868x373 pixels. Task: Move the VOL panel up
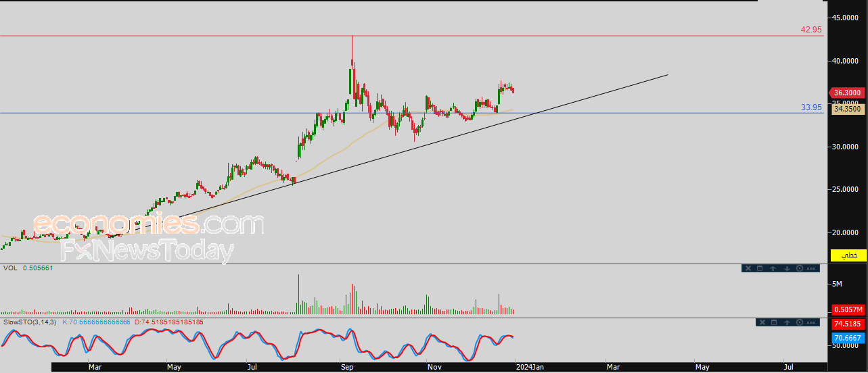pyautogui.click(x=772, y=268)
